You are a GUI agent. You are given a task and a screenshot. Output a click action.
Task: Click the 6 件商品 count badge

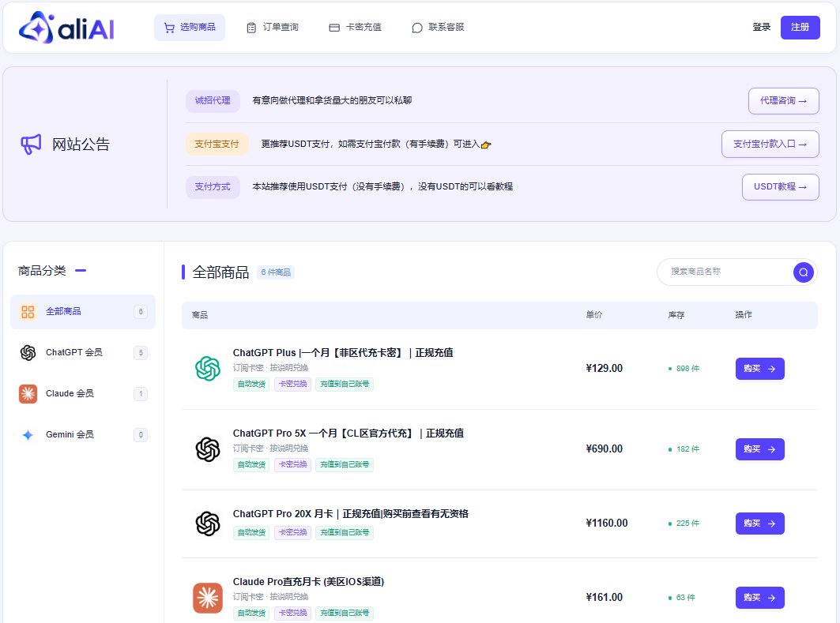[x=276, y=272]
